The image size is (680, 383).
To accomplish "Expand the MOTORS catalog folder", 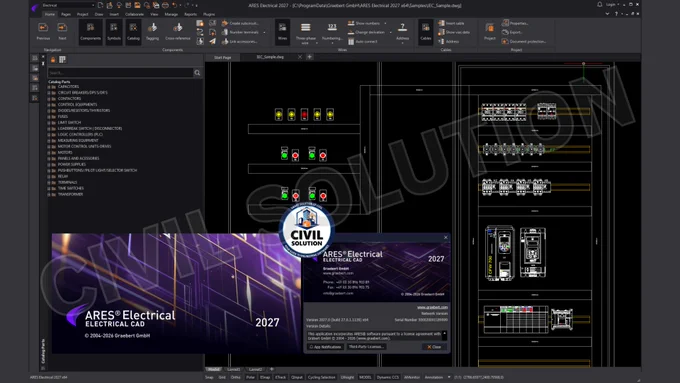I will (x=49, y=152).
